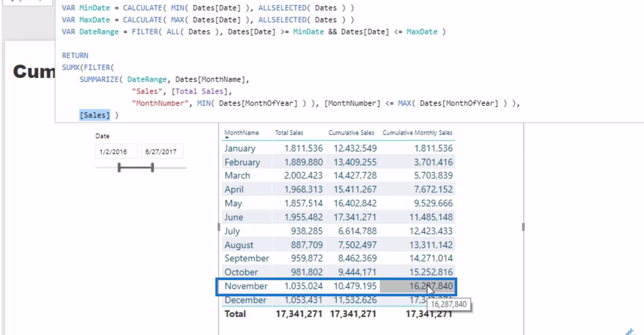Sort by the Total Sales column header

tap(289, 133)
